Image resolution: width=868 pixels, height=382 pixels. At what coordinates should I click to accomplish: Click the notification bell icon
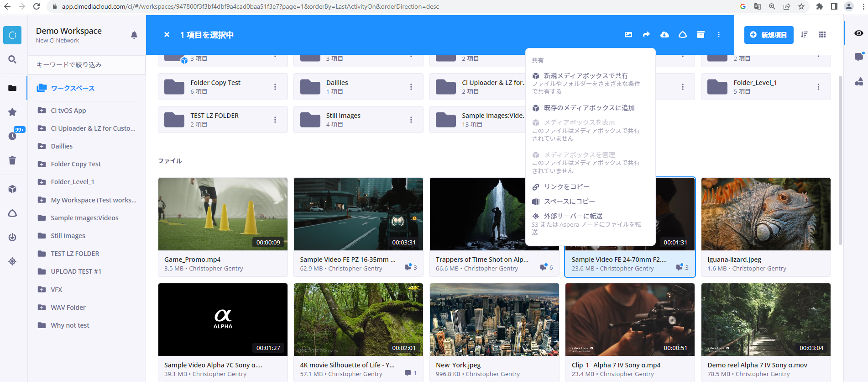pos(134,35)
